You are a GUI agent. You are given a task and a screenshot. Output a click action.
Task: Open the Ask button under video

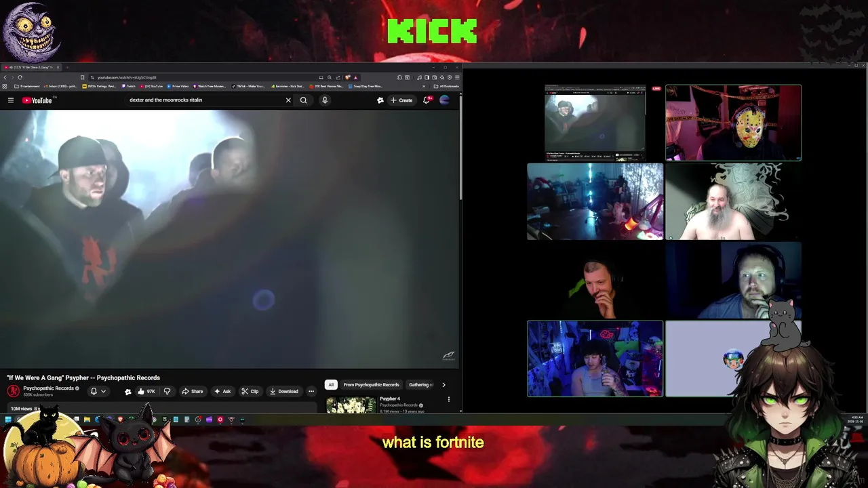tap(222, 391)
